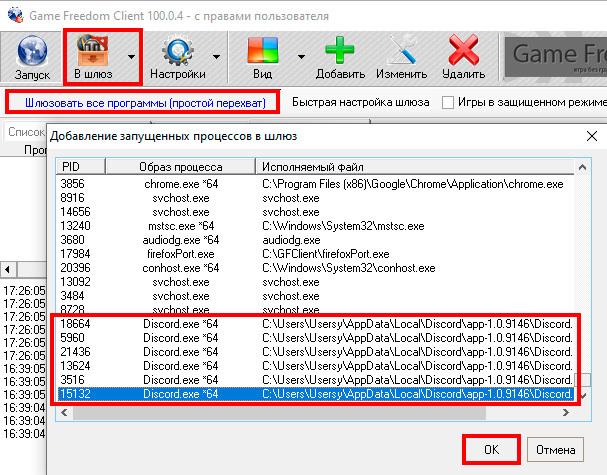This screenshot has width=607, height=475.
Task: Enable Игры в защищенном режиме checkbox
Action: pyautogui.click(x=448, y=103)
